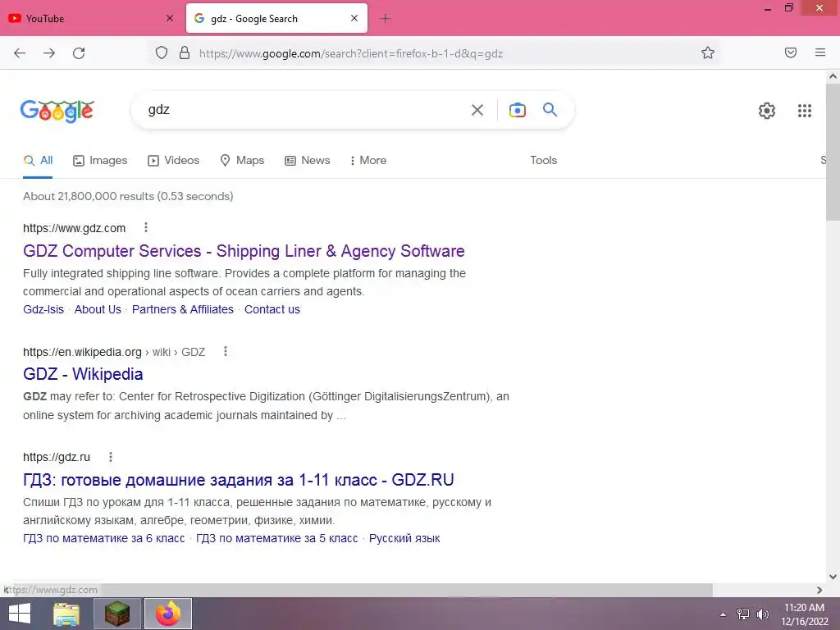The width and height of the screenshot is (840, 630).
Task: Open Partners & Affiliates sitelink
Action: [183, 309]
